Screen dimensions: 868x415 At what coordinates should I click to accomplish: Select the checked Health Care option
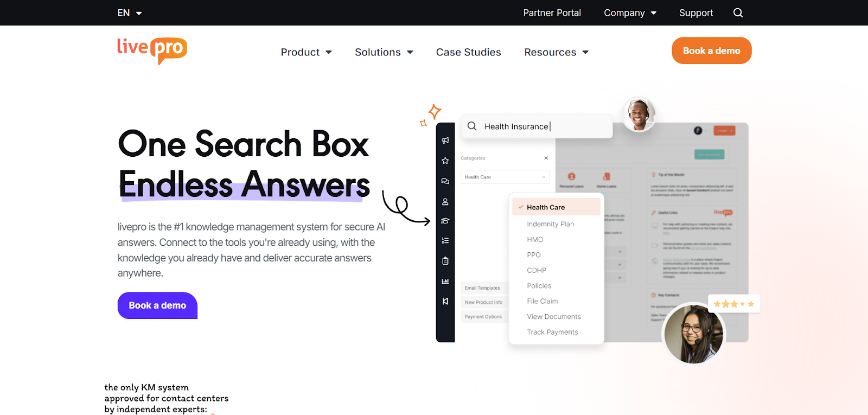tap(557, 207)
